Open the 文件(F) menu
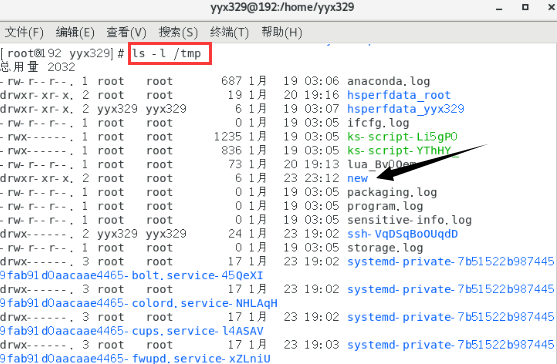 [x=24, y=32]
